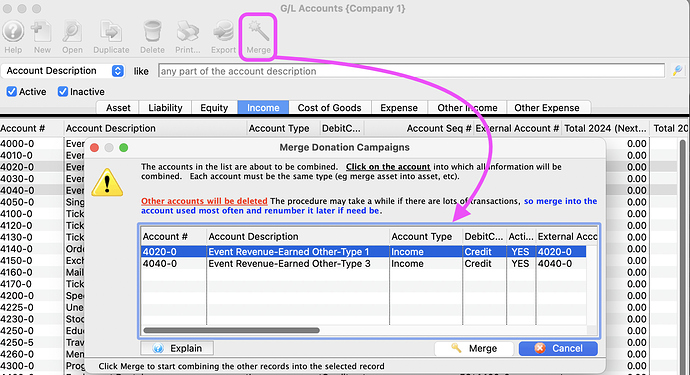Image resolution: width=690 pixels, height=375 pixels.
Task: Click the Delete trash icon
Action: click(x=152, y=37)
